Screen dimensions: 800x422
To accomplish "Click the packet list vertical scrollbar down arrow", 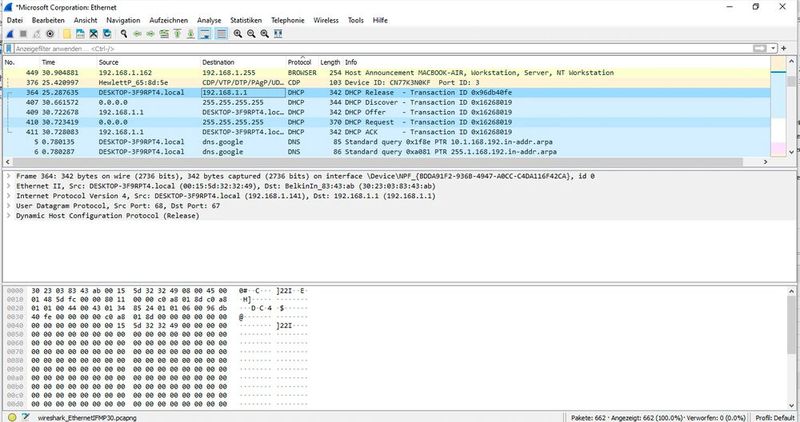I will coord(791,152).
